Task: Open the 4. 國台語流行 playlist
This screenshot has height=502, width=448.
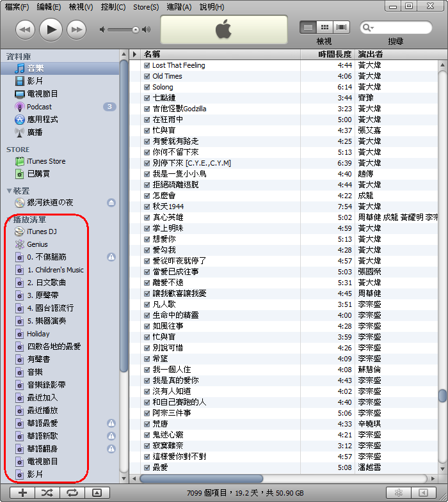Action: pyautogui.click(x=60, y=308)
